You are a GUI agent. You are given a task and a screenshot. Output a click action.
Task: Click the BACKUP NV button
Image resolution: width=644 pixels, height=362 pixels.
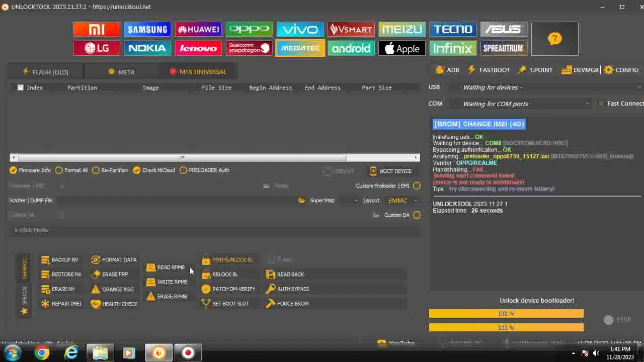(60, 260)
